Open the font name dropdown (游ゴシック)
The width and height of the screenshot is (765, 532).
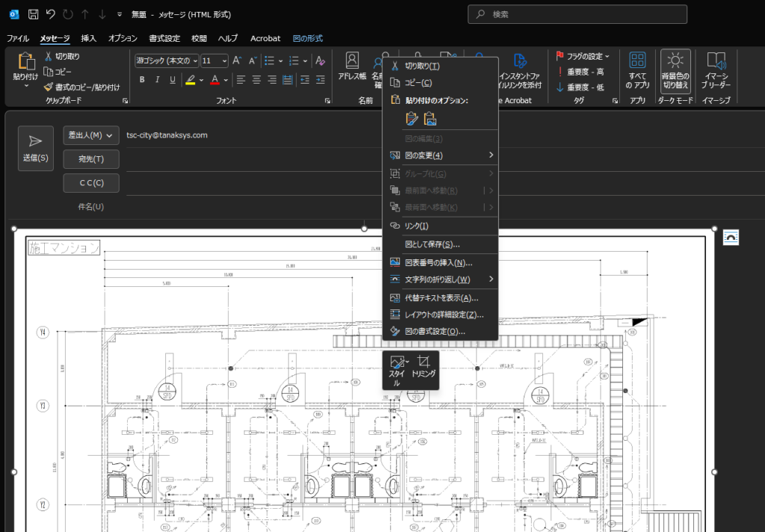pyautogui.click(x=167, y=61)
